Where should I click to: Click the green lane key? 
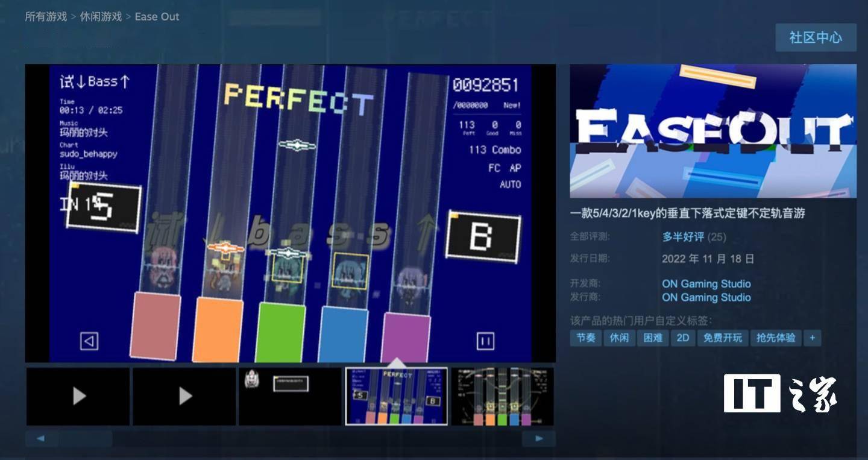point(280,332)
